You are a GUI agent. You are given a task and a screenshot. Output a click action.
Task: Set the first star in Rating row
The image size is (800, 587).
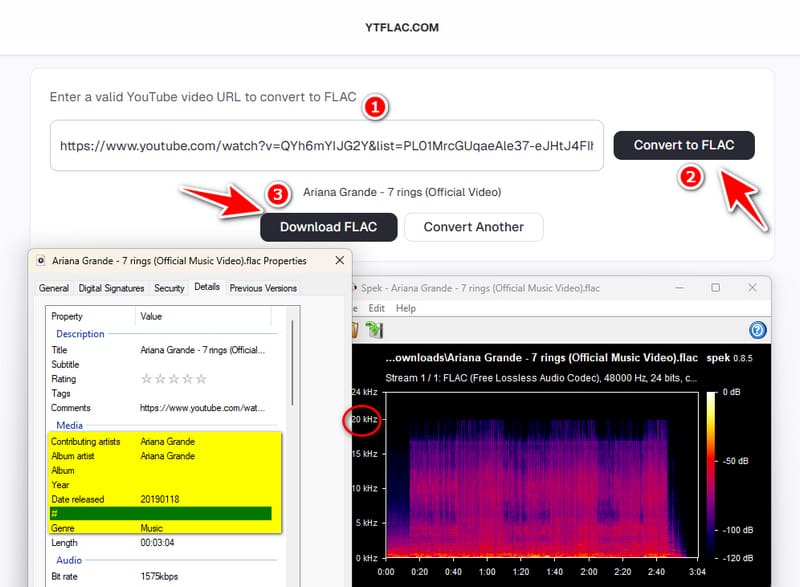[146, 379]
